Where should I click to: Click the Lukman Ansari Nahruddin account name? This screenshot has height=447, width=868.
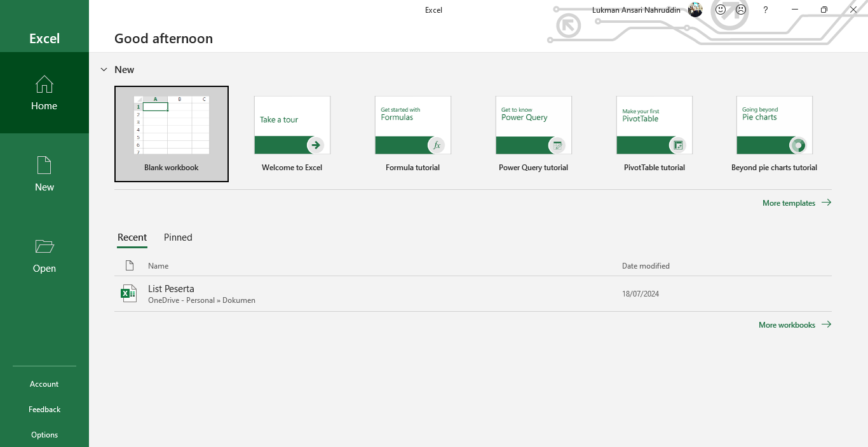click(636, 10)
